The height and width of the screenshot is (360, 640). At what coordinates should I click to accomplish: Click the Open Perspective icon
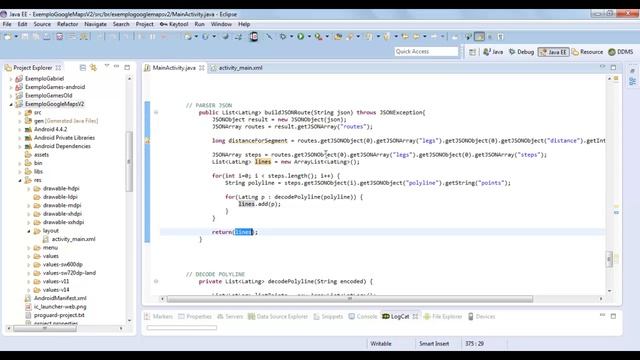[x=473, y=52]
